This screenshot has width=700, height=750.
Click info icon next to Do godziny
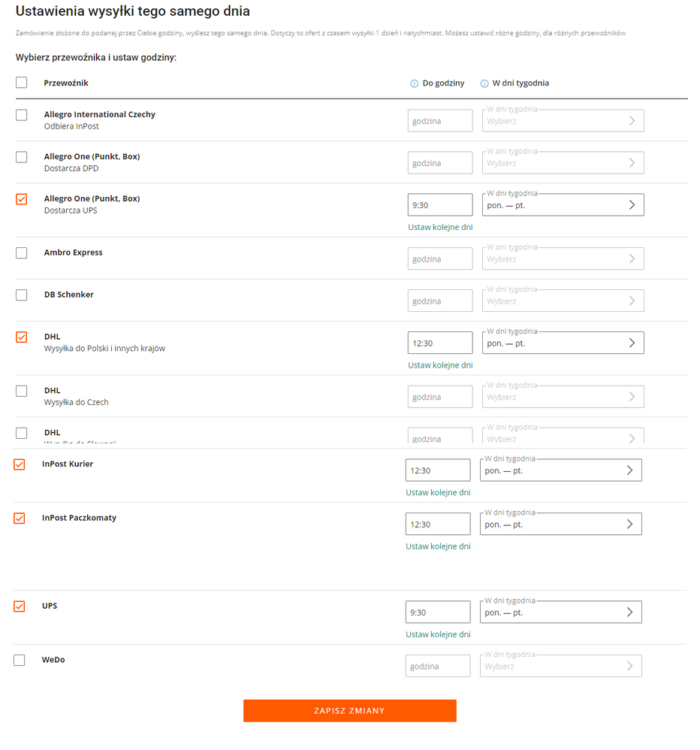coord(414,83)
